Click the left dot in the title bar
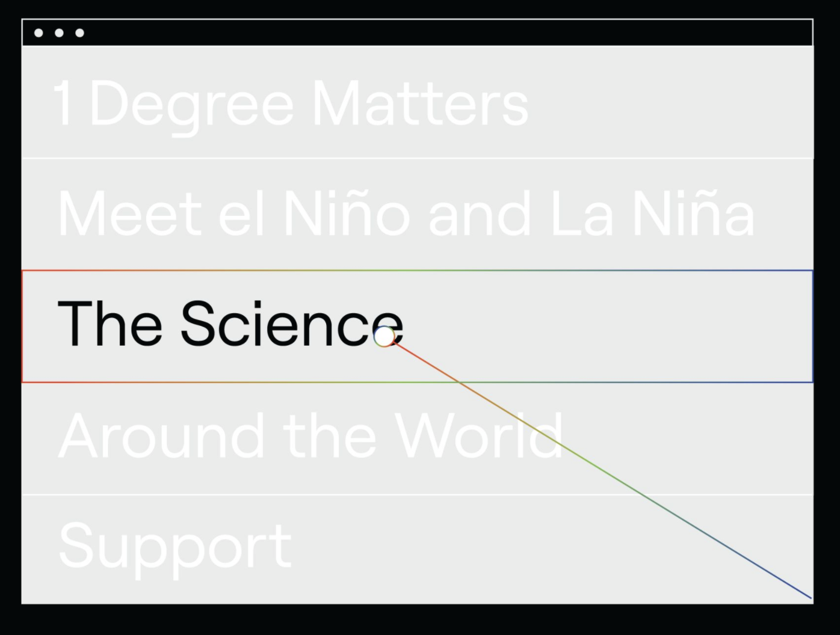Viewport: 840px width, 635px height. pos(39,32)
